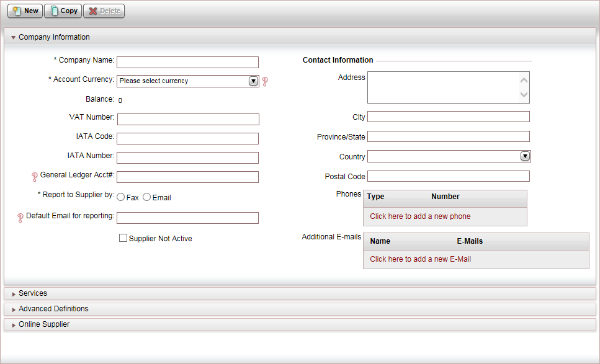Click the New supplier toolbar button
This screenshot has width=600, height=364.
[x=25, y=11]
